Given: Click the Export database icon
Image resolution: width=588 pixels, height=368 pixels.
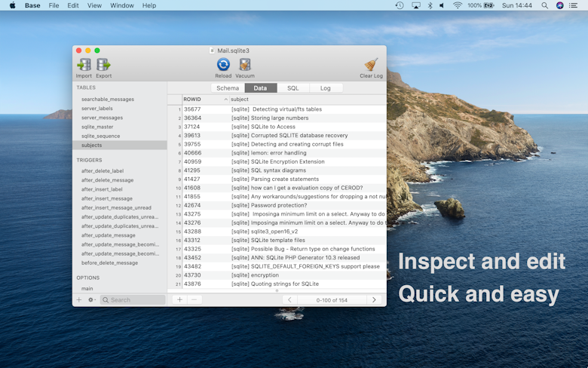Looking at the screenshot, I should pos(103,65).
